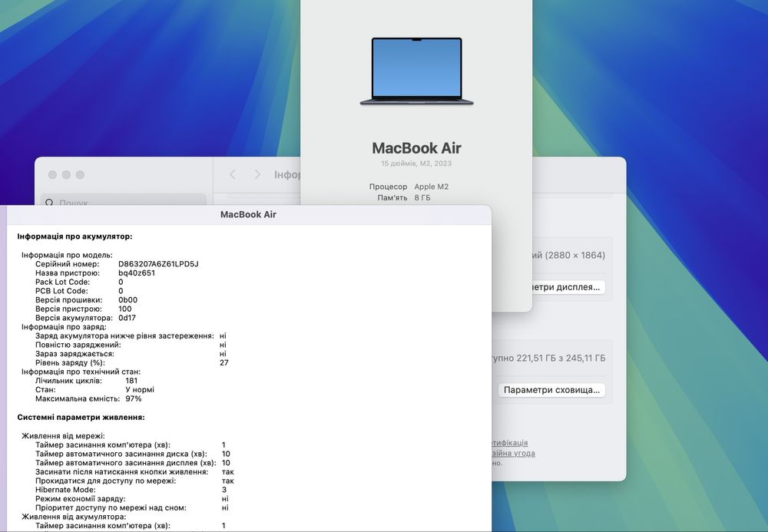Select the 8 ГБ memory value
Screen dimensions: 768x532
coord(422,198)
